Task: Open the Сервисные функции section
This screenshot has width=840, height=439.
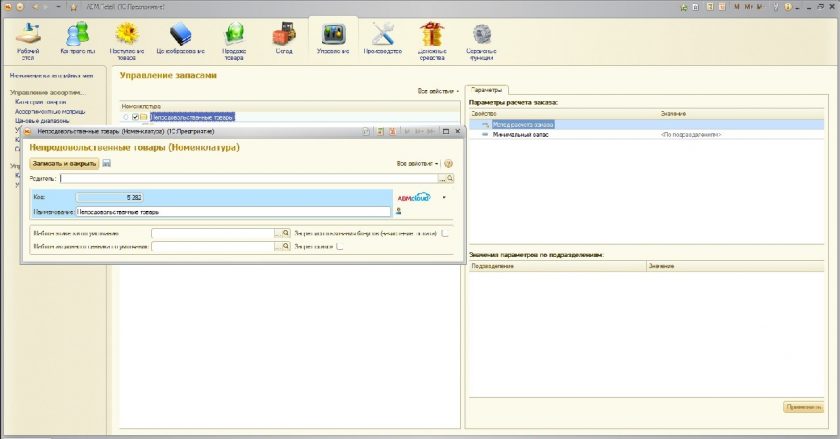Action: click(x=481, y=41)
